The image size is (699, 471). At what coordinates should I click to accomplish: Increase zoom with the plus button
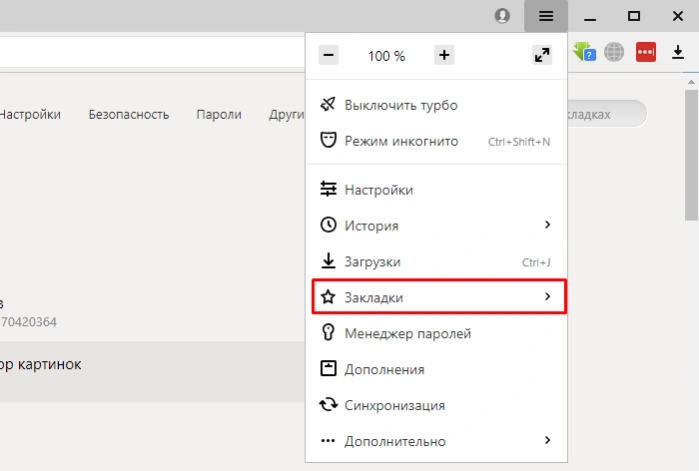coord(444,55)
